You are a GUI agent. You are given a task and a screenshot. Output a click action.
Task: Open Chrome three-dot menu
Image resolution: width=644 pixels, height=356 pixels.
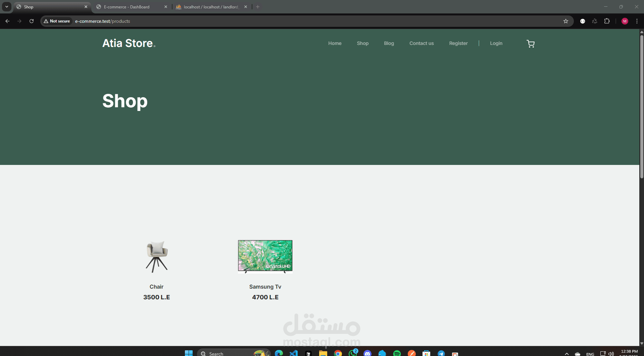pyautogui.click(x=637, y=21)
